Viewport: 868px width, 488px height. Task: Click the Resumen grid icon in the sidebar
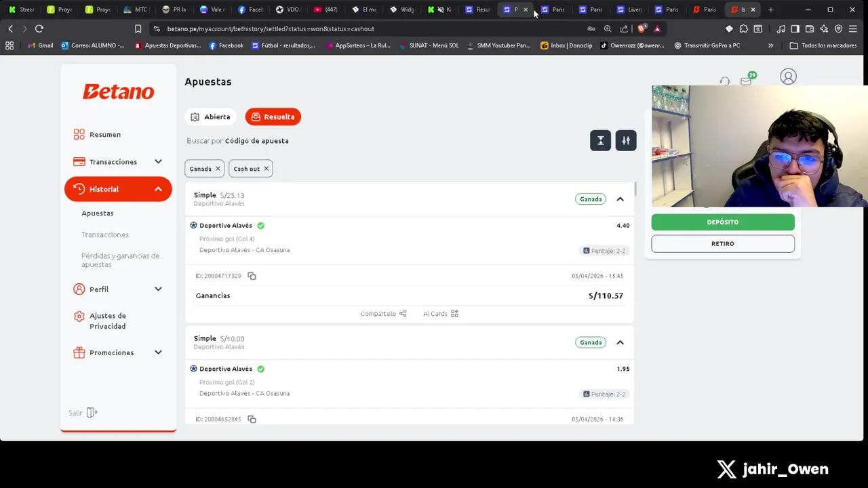tap(79, 134)
